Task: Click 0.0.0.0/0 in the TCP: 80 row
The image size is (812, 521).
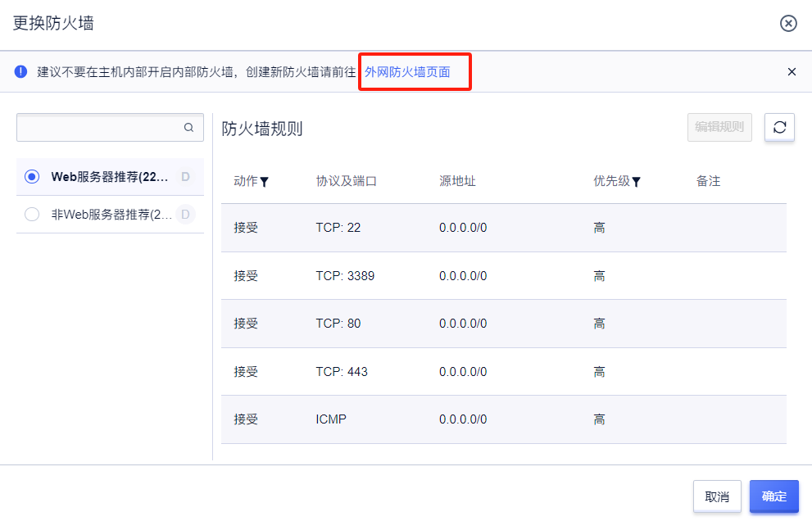Action: 463,324
